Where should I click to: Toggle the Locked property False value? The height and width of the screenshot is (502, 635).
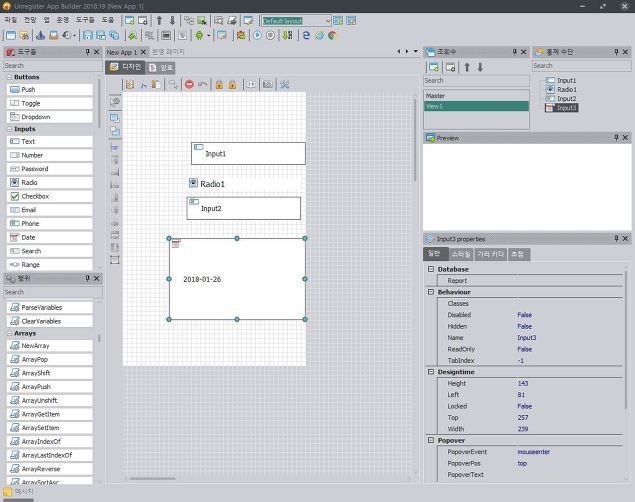pos(524,406)
